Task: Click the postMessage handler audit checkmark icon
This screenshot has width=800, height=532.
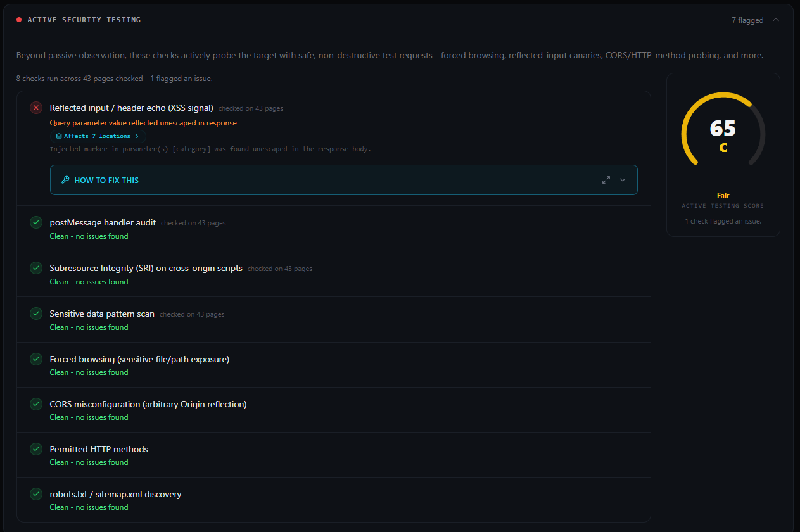Action: pos(36,222)
